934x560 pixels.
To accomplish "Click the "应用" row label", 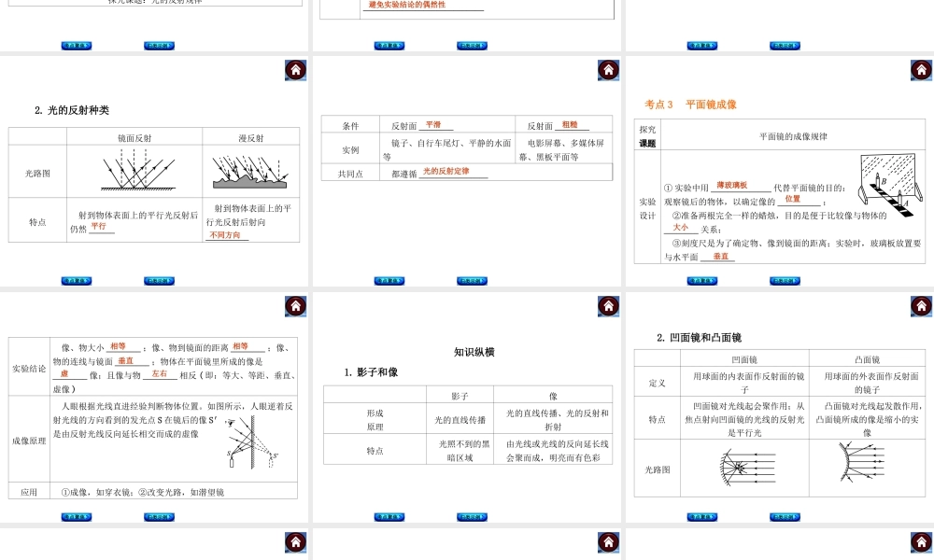I will [29, 492].
